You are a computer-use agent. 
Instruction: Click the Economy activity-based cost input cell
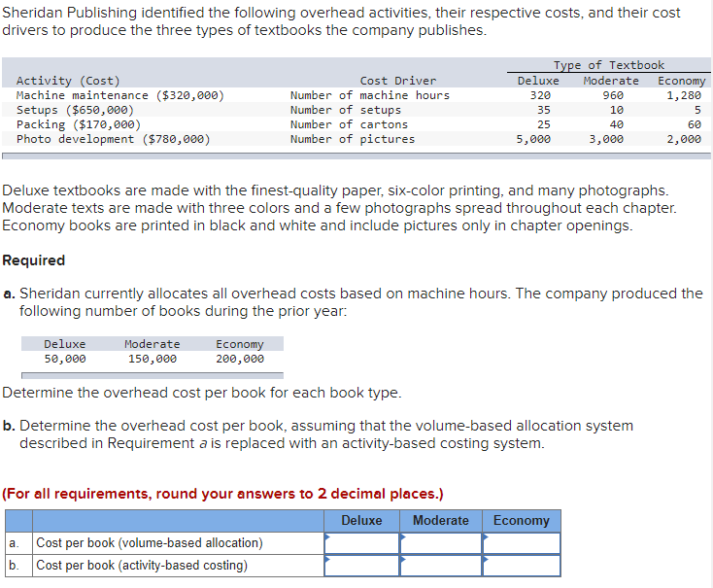[x=521, y=566]
